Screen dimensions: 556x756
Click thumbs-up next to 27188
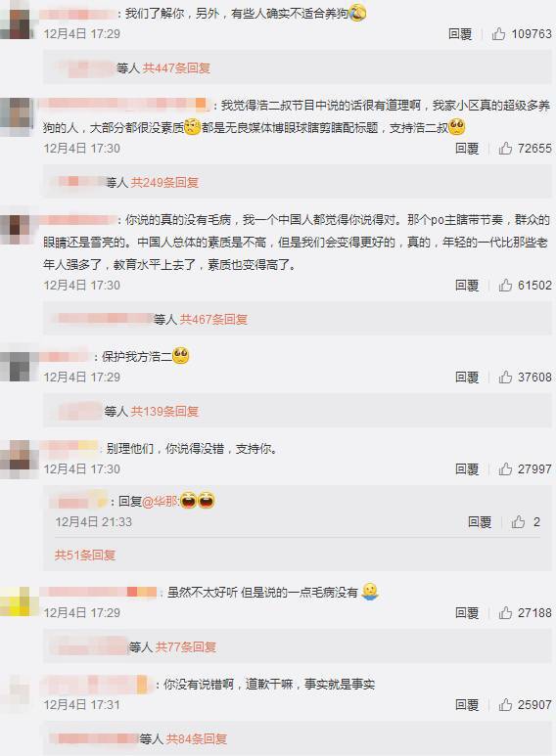click(505, 612)
